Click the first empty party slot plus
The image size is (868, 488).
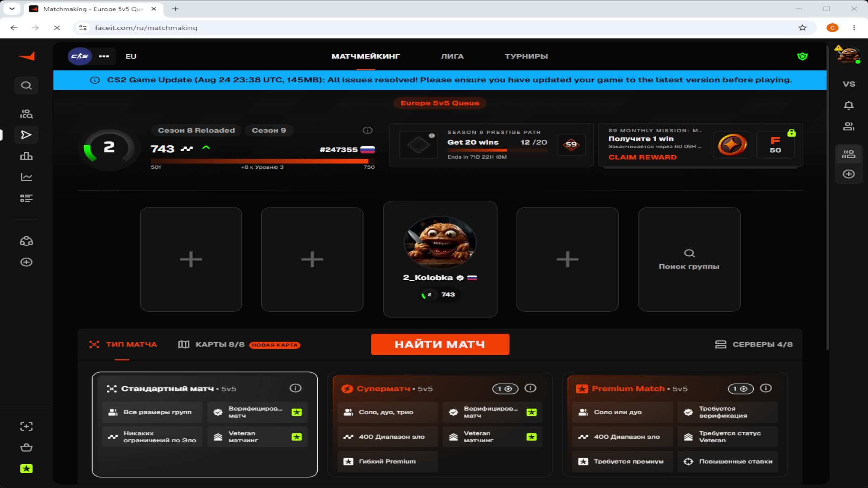pos(191,259)
